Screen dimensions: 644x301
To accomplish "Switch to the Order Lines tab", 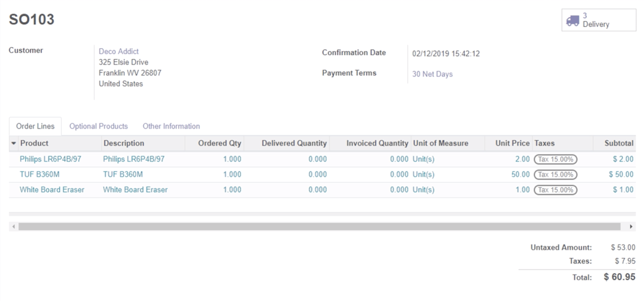I will (35, 126).
